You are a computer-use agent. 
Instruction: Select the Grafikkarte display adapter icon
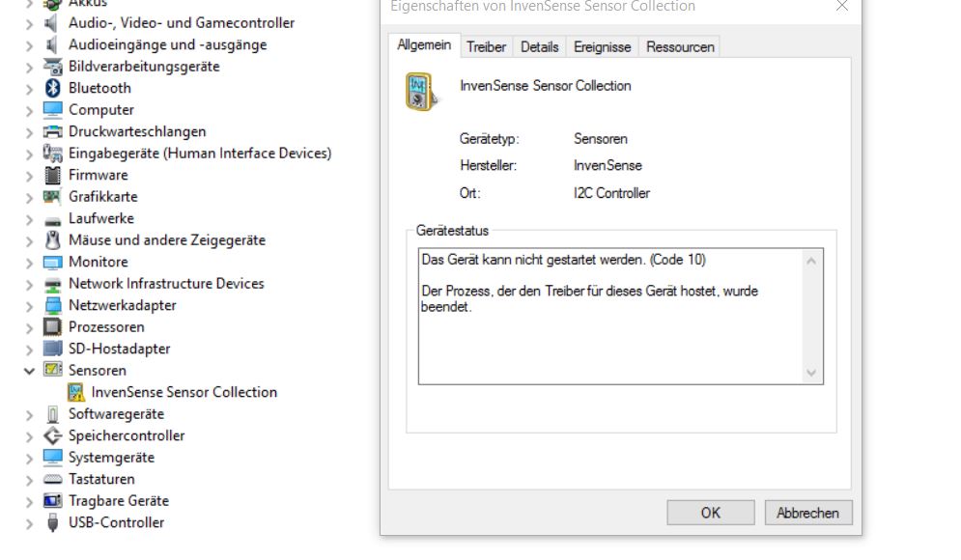tap(52, 196)
